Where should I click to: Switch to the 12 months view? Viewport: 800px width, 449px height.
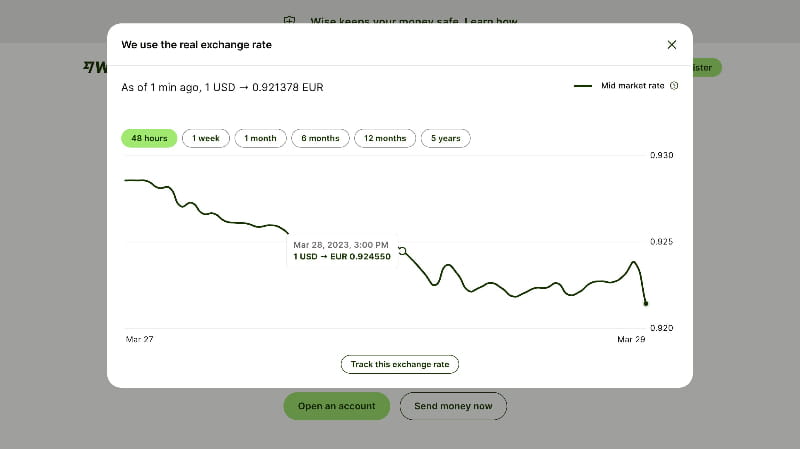[384, 138]
